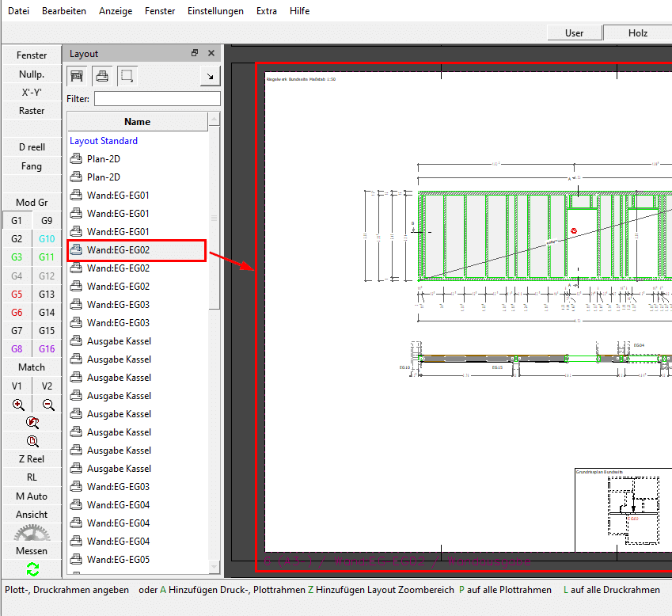
Task: Undock the Layout panel
Action: coord(195,53)
